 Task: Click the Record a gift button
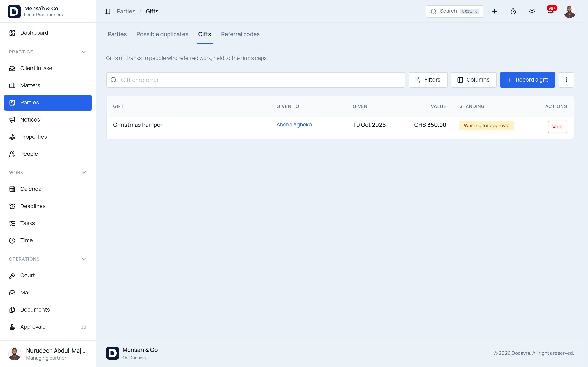point(527,80)
